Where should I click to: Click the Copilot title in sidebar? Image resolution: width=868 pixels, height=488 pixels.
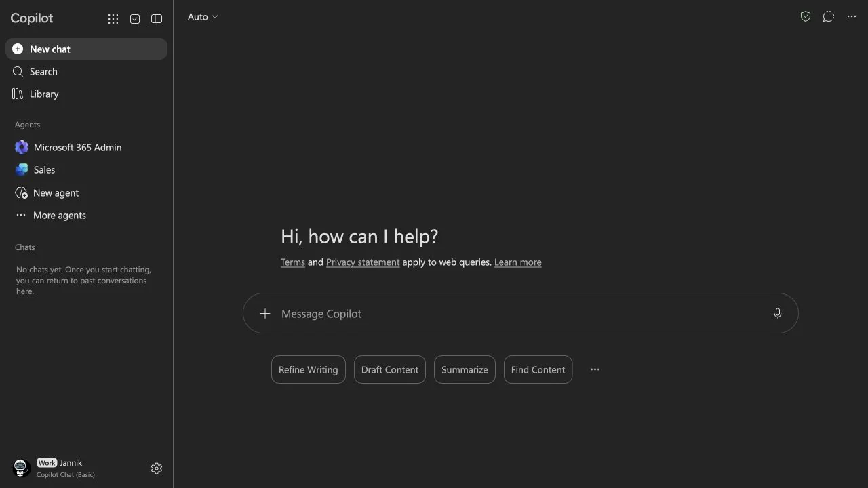32,18
